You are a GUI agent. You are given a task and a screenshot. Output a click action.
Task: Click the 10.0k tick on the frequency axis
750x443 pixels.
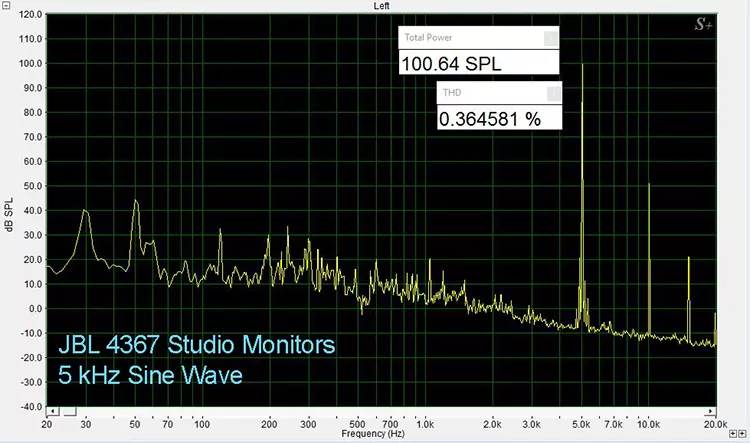click(x=648, y=424)
